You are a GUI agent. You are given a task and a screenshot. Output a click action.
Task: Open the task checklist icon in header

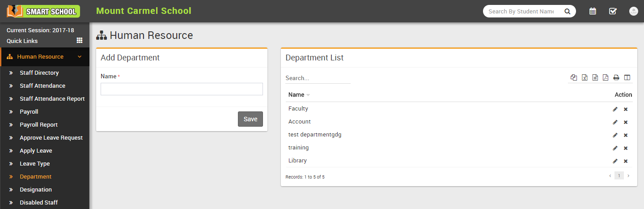click(613, 11)
